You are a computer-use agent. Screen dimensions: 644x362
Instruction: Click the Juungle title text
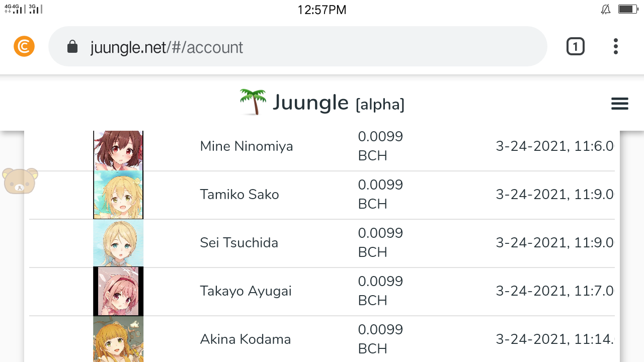point(310,103)
